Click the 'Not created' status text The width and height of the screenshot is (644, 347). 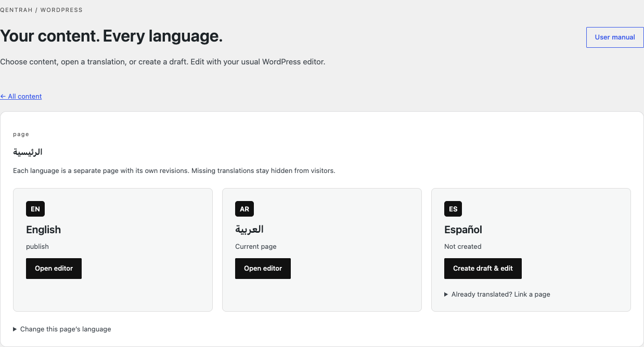coord(463,247)
